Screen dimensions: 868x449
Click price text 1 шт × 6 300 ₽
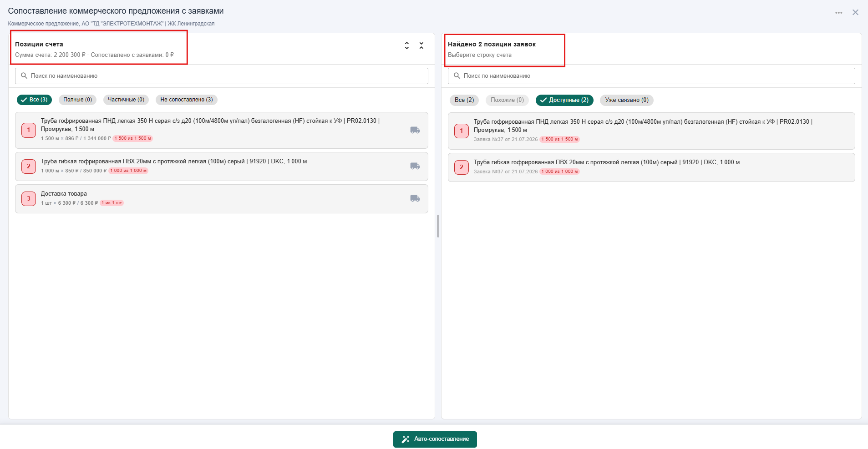(x=58, y=203)
